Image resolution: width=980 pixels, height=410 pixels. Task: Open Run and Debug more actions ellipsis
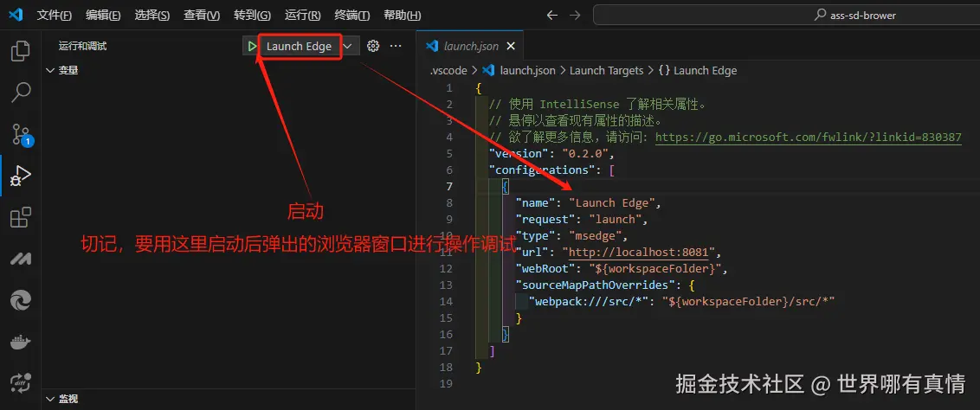(x=396, y=46)
